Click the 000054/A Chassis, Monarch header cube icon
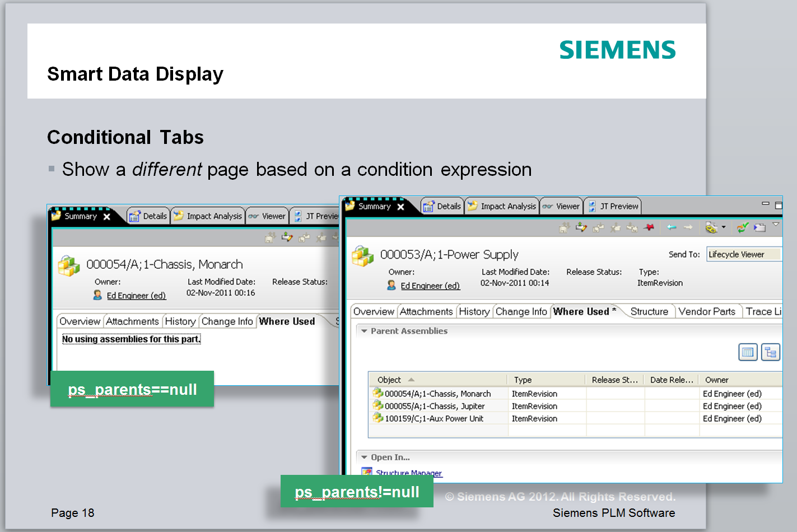 point(69,266)
